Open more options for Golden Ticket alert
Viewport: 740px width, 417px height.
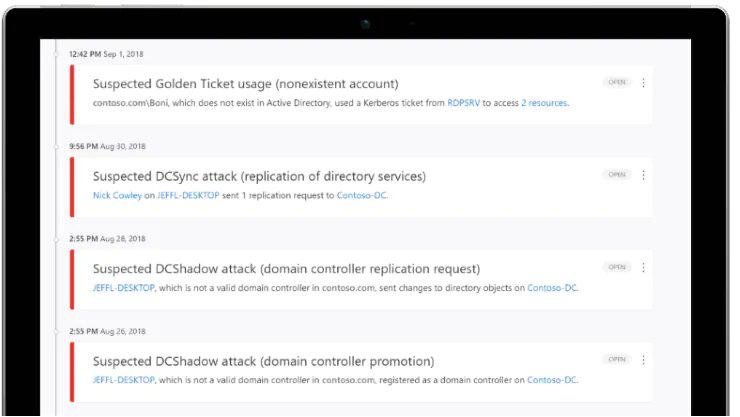tap(643, 83)
